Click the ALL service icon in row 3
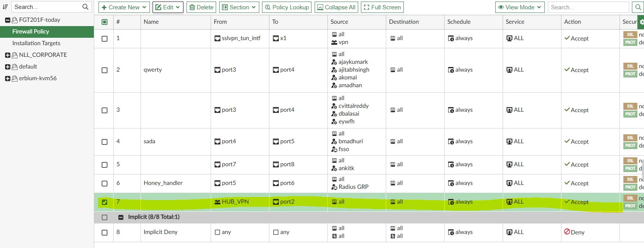 tap(509, 110)
